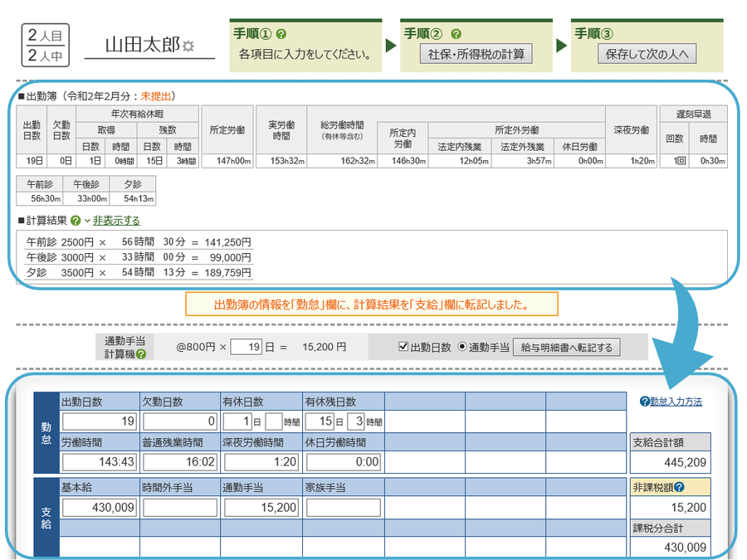Image resolution: width=747 pixels, height=560 pixels.
Task: Open the help icon next to 手順①
Action: pyautogui.click(x=281, y=34)
